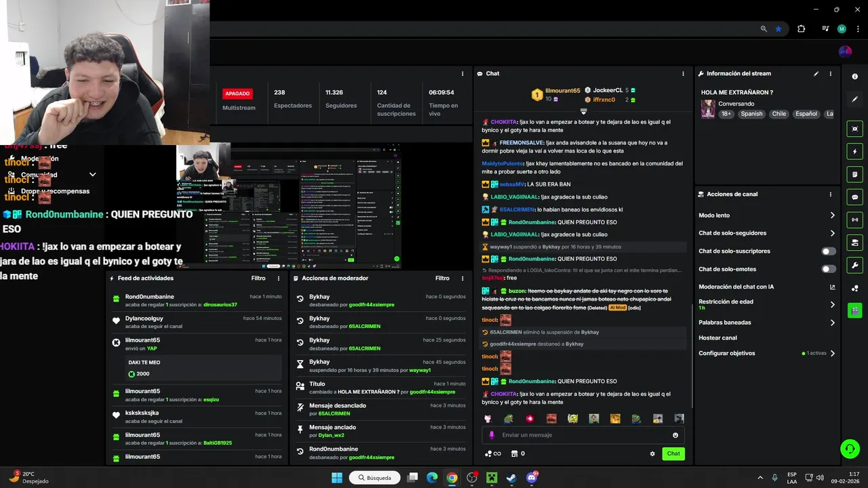Toggle the chat bubble panel icon in sidebar
This screenshot has height=488, width=868.
pyautogui.click(x=854, y=197)
